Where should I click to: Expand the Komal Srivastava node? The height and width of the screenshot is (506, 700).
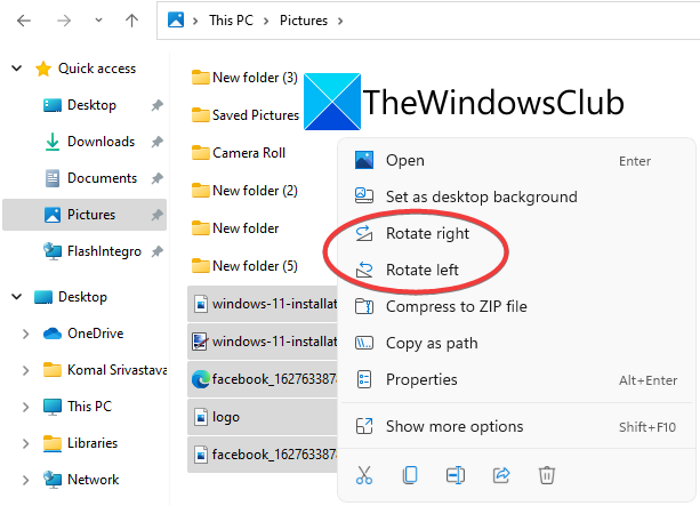(26, 370)
